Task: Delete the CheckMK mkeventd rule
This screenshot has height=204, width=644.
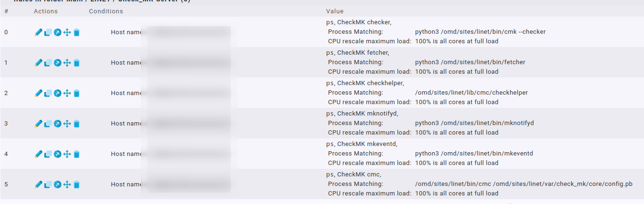Action: pos(77,154)
